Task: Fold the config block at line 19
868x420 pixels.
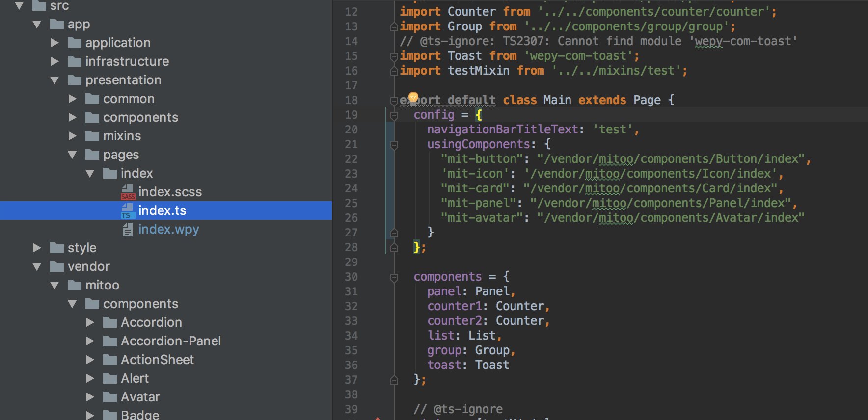Action: (x=394, y=115)
